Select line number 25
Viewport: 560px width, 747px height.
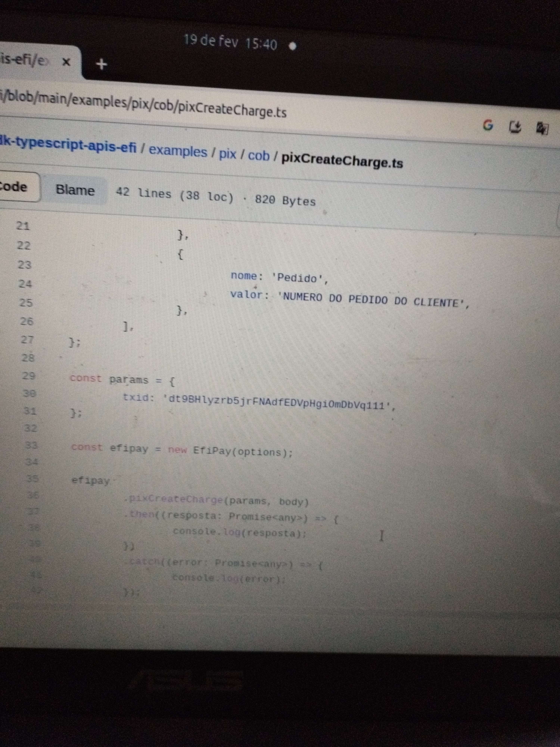[26, 303]
